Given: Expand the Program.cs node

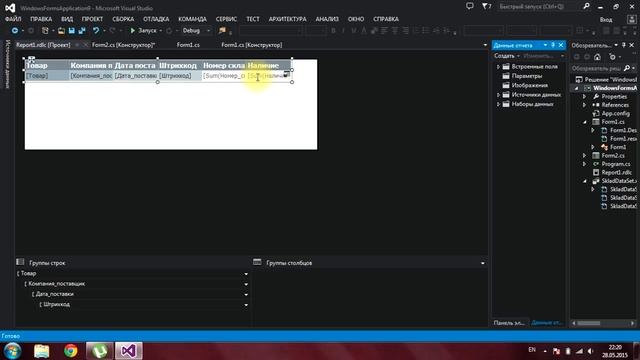Looking at the screenshot, I should click(x=584, y=164).
